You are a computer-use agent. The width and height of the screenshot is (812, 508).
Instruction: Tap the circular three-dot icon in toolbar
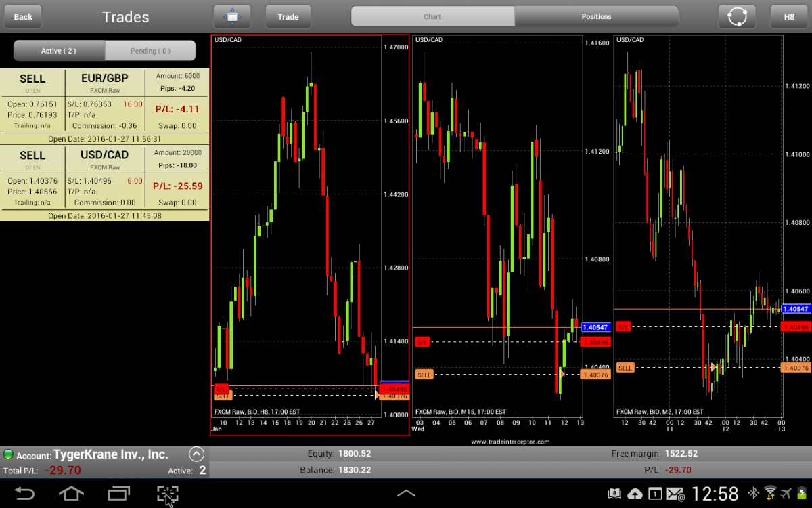[737, 16]
